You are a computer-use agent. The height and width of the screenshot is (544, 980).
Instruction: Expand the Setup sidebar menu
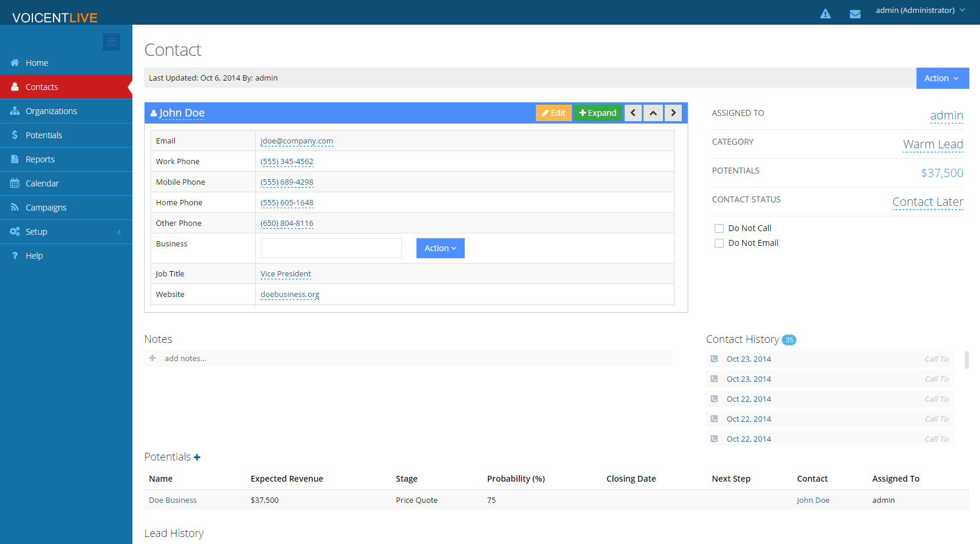(66, 232)
